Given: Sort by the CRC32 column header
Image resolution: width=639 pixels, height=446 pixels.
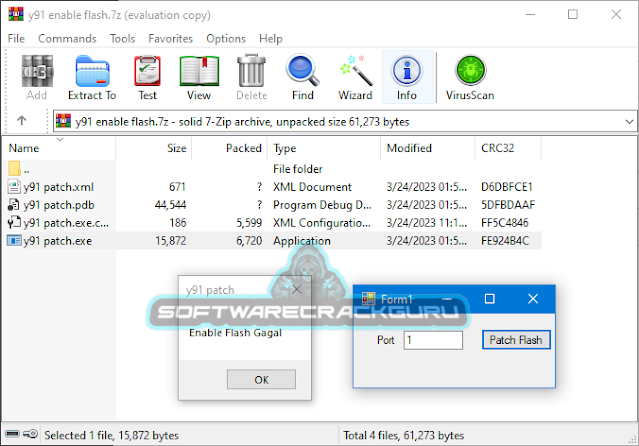Looking at the screenshot, I should point(508,148).
